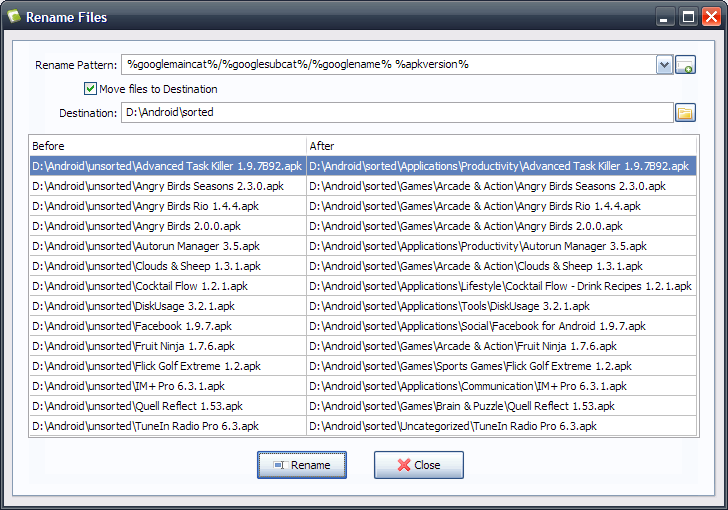The height and width of the screenshot is (510, 728).
Task: Click the Rename Files app icon in title bar
Action: [x=14, y=16]
